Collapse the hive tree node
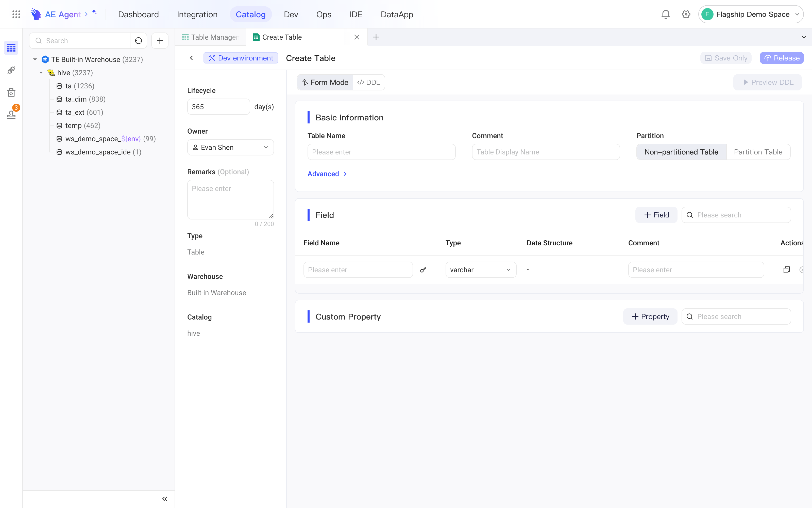The image size is (812, 508). (41, 73)
